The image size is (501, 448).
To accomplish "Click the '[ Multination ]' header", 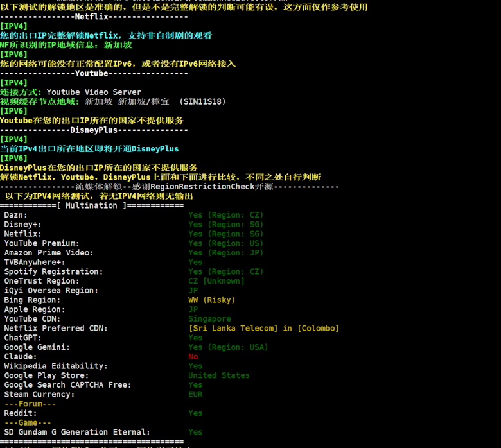I will click(x=91, y=205).
